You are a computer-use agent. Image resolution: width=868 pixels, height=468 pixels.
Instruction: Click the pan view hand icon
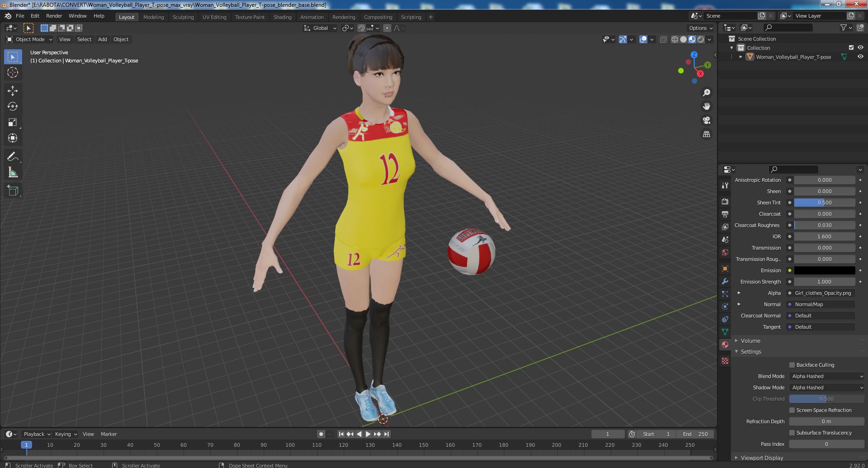(706, 106)
